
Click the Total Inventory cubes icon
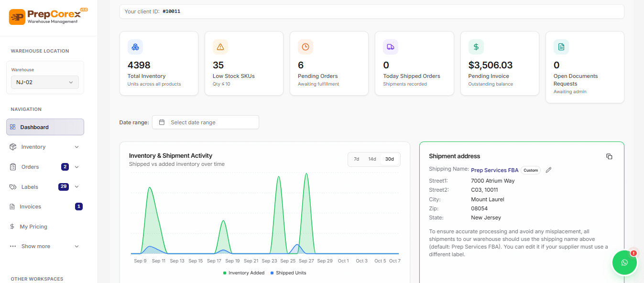click(x=135, y=47)
